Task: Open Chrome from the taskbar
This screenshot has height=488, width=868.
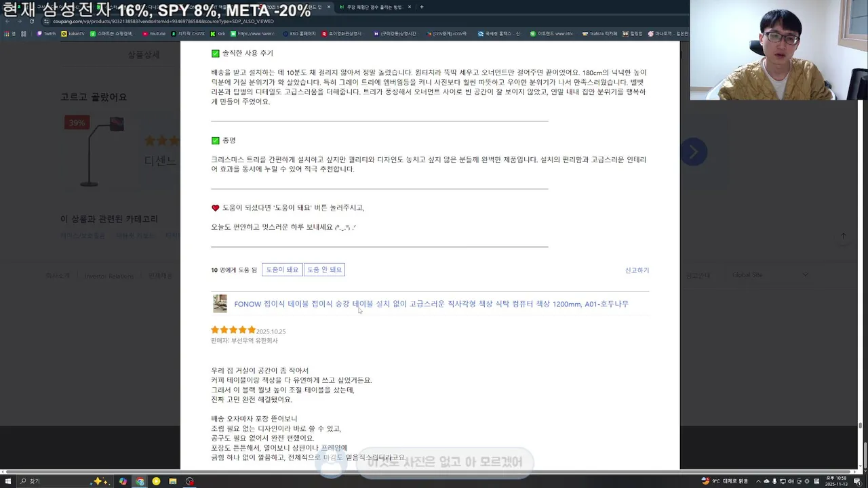Action: click(140, 481)
